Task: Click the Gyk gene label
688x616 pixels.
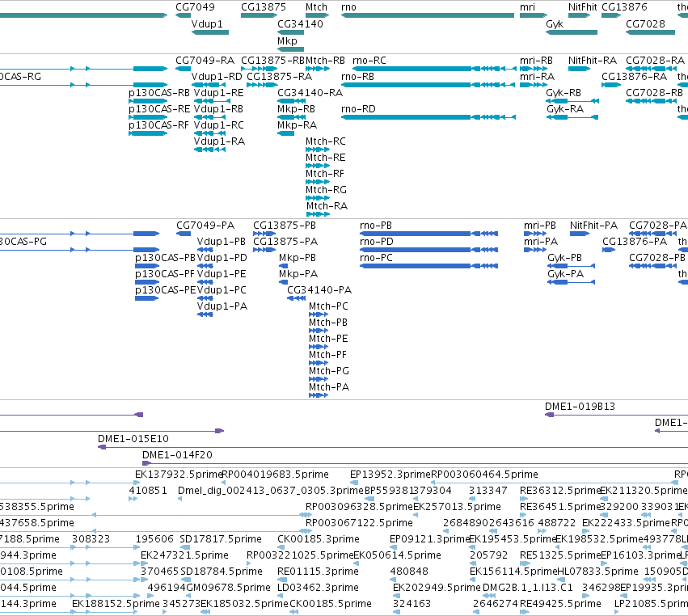Action: [x=555, y=23]
